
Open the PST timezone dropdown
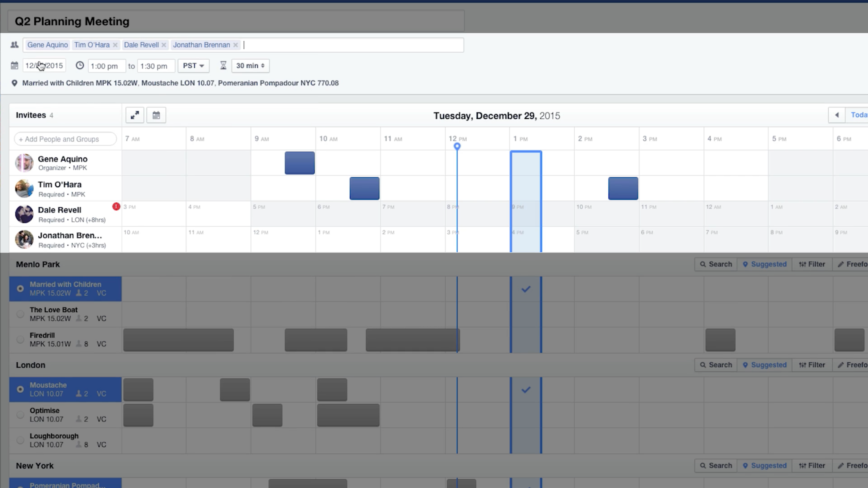tap(193, 65)
